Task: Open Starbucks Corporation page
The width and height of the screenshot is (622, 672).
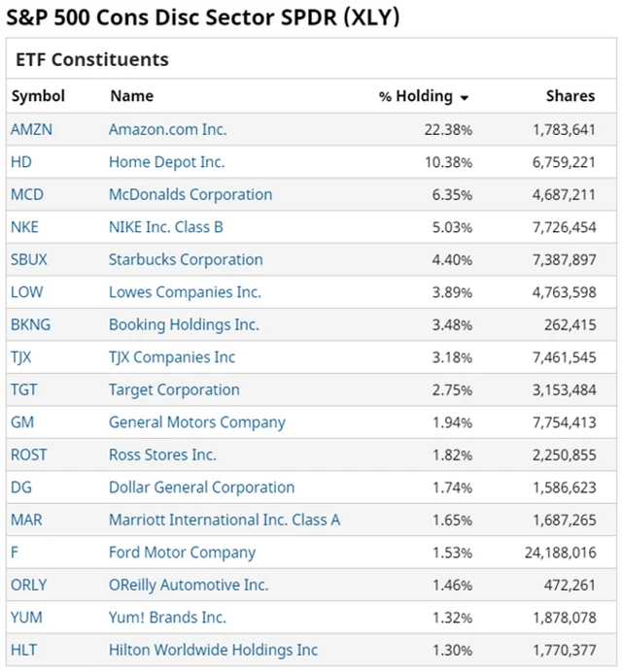Action: (186, 259)
